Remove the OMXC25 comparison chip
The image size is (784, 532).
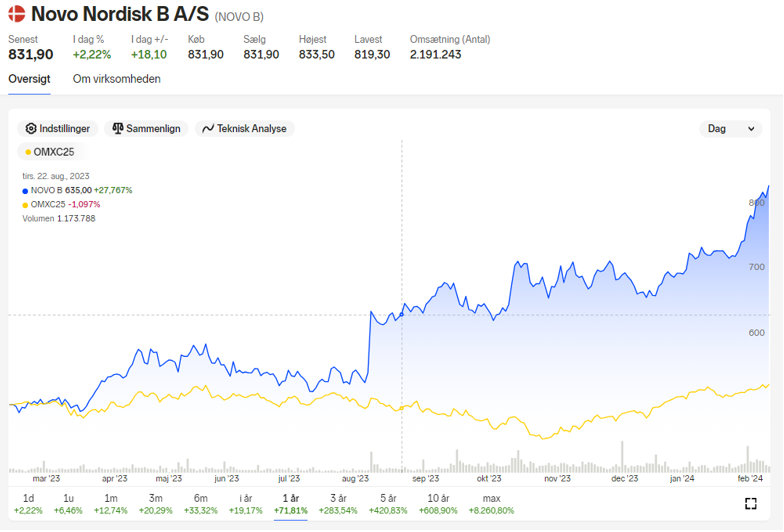tap(50, 152)
